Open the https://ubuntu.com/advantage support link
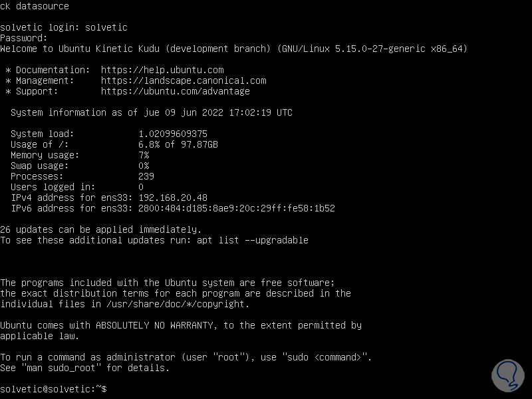Image resolution: width=532 pixels, height=399 pixels. point(176,91)
